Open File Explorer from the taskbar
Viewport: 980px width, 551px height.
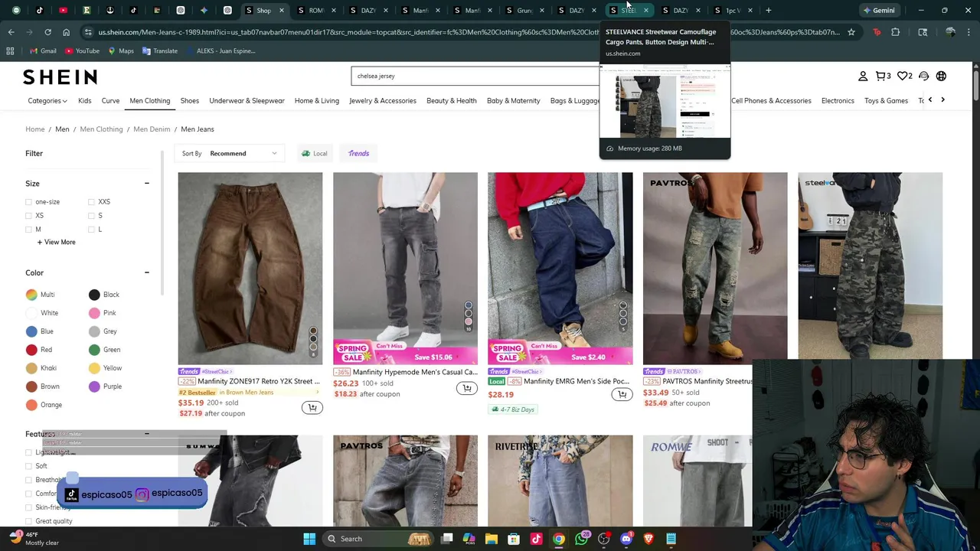(x=492, y=539)
